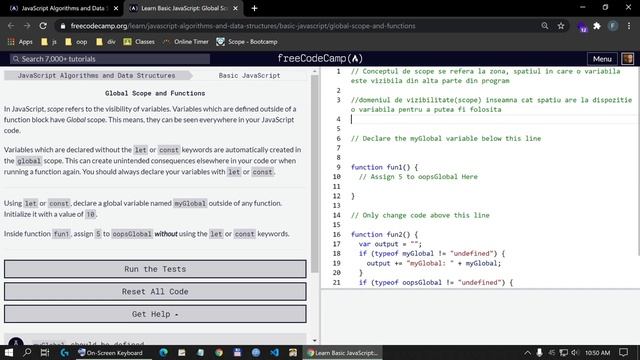
Task: Go to Basic JavaScript breadcrumb
Action: pos(249,76)
